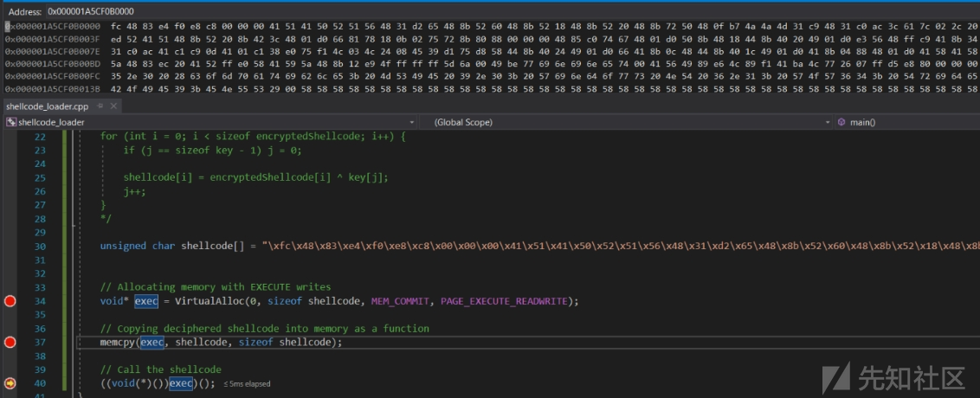Pin the shellcode_loader.cpp tab
The image size is (980, 398).
coord(100,106)
